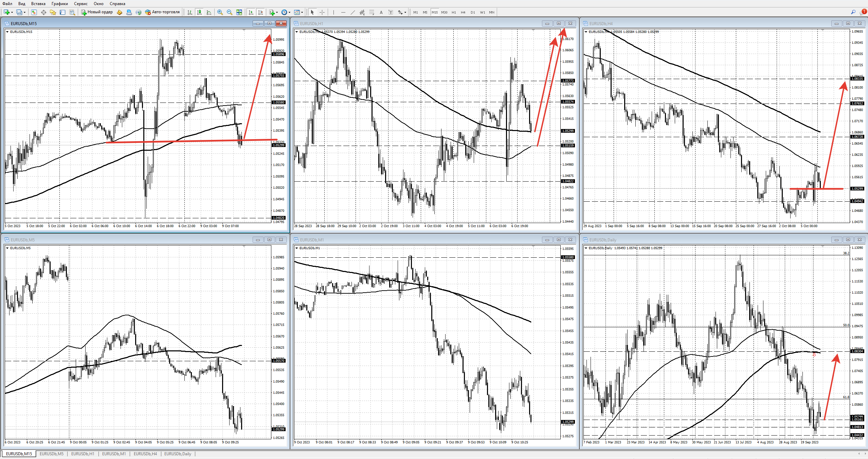
Task: Open the Графики menu
Action: [x=59, y=4]
